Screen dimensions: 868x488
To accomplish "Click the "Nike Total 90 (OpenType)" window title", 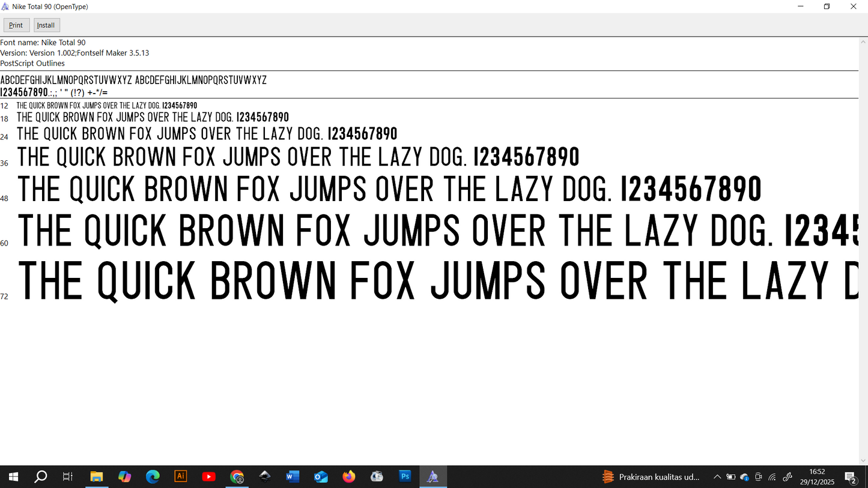I will pos(50,7).
